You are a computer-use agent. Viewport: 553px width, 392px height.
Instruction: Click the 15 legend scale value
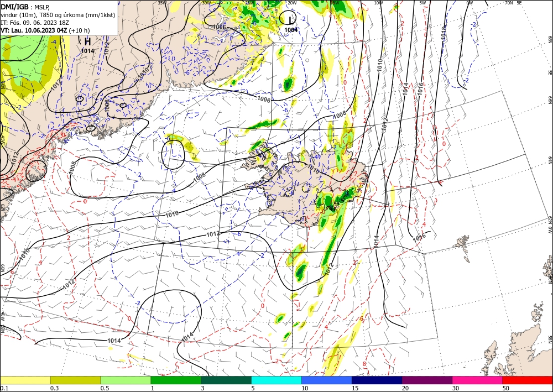[x=355, y=388]
